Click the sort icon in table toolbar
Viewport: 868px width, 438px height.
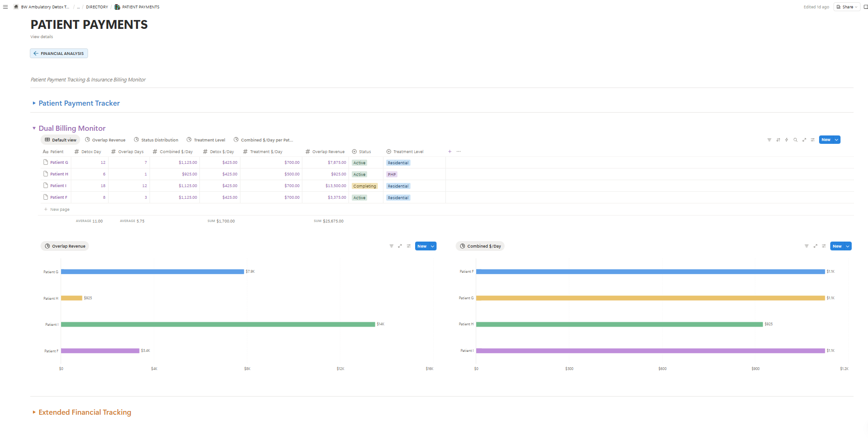778,140
